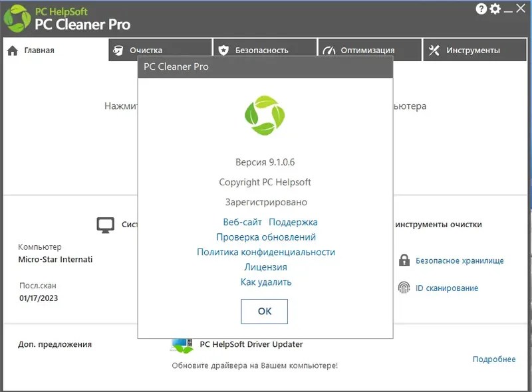The height and width of the screenshot is (392, 532).
Task: Click the wrench icon on Инструменты tab
Action: point(436,49)
